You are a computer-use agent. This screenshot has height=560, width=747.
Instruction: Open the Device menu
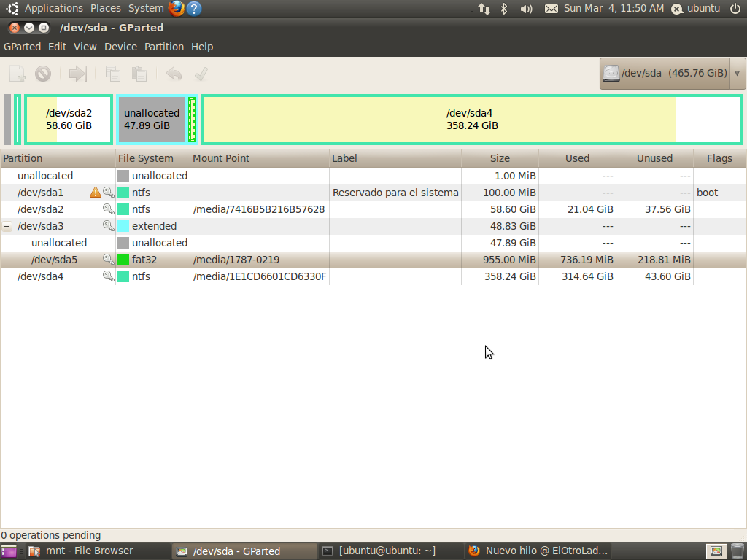[x=120, y=47]
